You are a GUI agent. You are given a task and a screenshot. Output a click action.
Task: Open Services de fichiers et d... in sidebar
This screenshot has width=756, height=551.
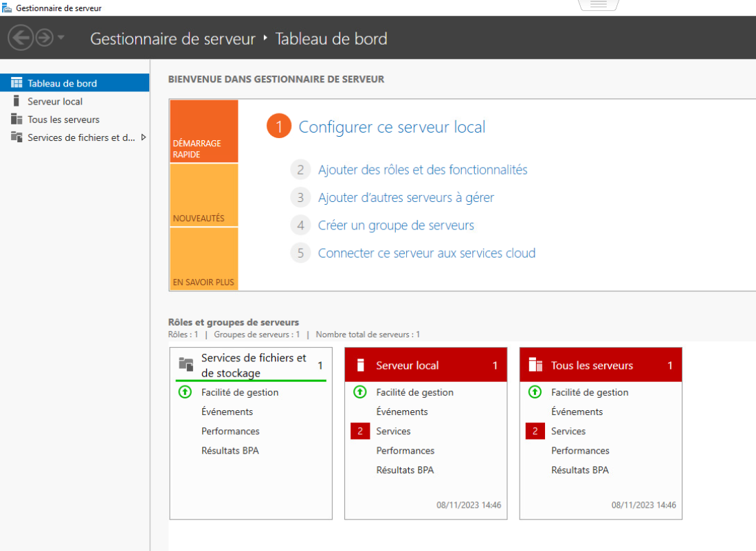point(75,137)
